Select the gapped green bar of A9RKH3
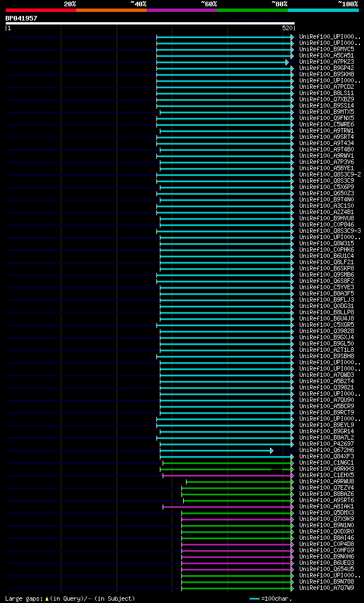This screenshot has width=364, height=603. (227, 469)
